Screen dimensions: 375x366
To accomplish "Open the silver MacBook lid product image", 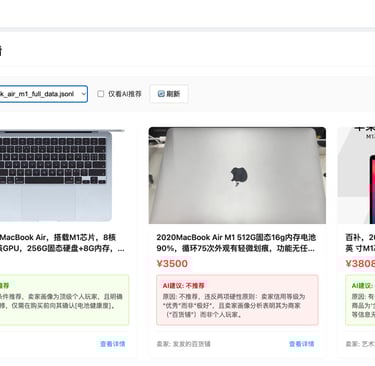I will tap(237, 175).
